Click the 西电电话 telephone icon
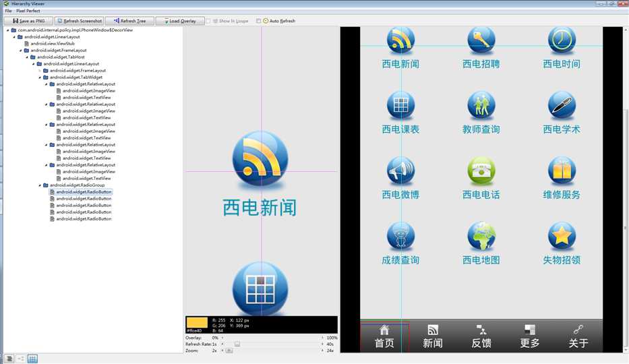Image resolution: width=629 pixels, height=364 pixels. tap(481, 171)
